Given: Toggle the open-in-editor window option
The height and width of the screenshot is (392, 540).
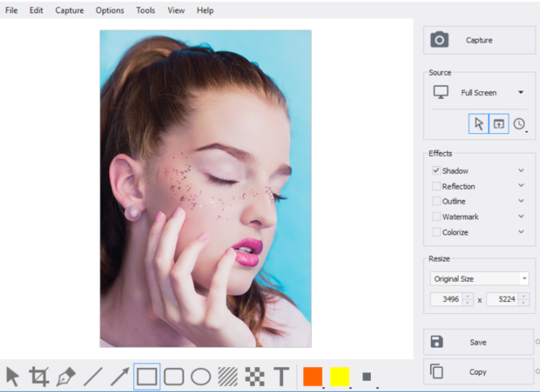Looking at the screenshot, I should tap(499, 124).
